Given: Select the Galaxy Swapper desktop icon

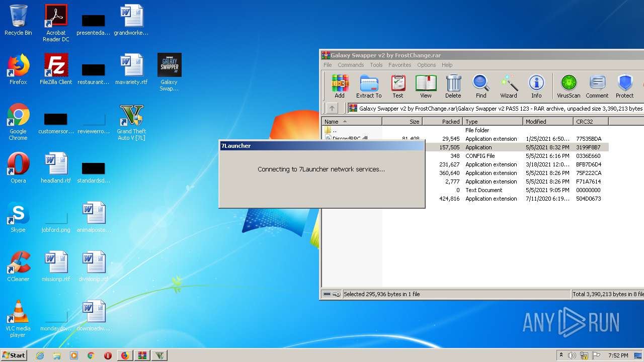Looking at the screenshot, I should point(169,72).
